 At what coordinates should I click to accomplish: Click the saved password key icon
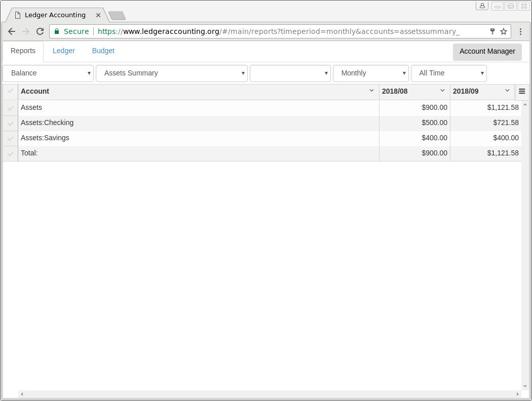click(492, 31)
